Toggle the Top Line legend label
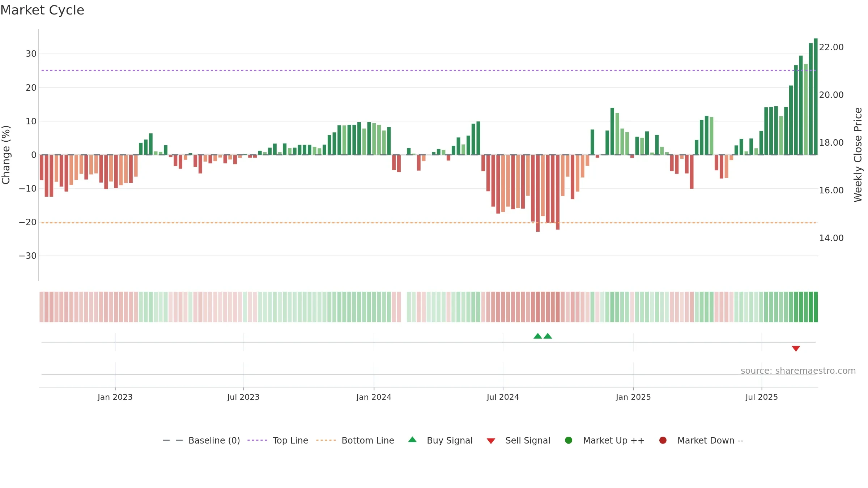The width and height of the screenshot is (868, 488). pyautogui.click(x=290, y=440)
